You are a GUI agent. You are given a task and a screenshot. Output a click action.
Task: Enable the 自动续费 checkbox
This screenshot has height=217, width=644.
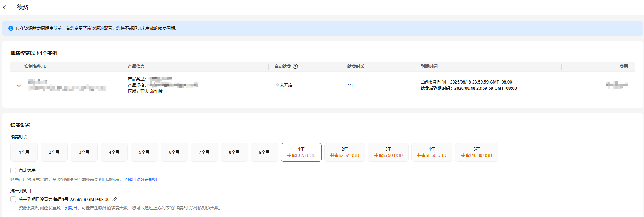(x=13, y=171)
